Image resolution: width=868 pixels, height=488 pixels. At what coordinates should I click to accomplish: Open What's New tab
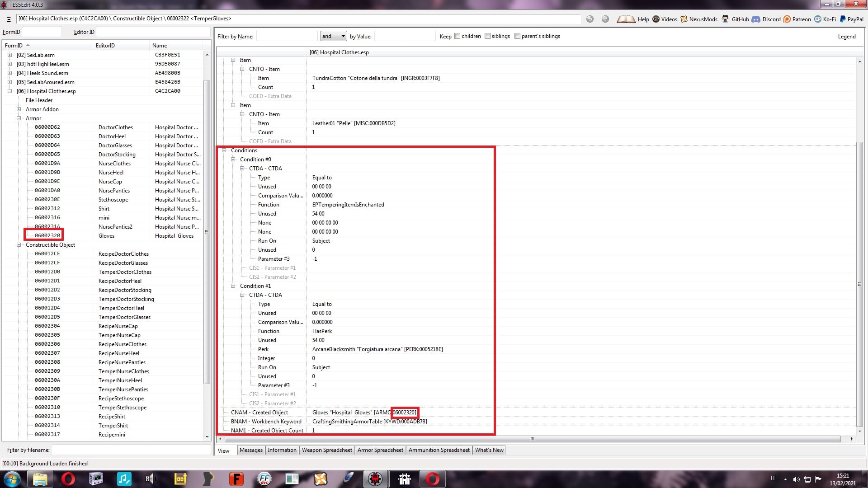point(489,450)
